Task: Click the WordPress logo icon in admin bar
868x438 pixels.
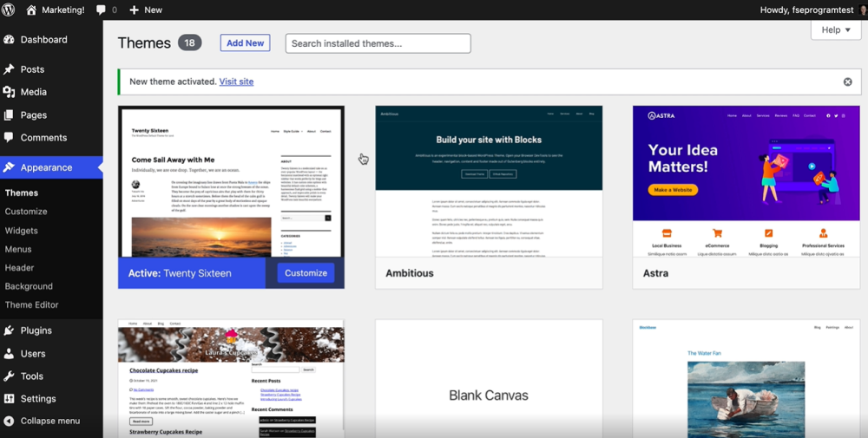Action: pos(9,10)
